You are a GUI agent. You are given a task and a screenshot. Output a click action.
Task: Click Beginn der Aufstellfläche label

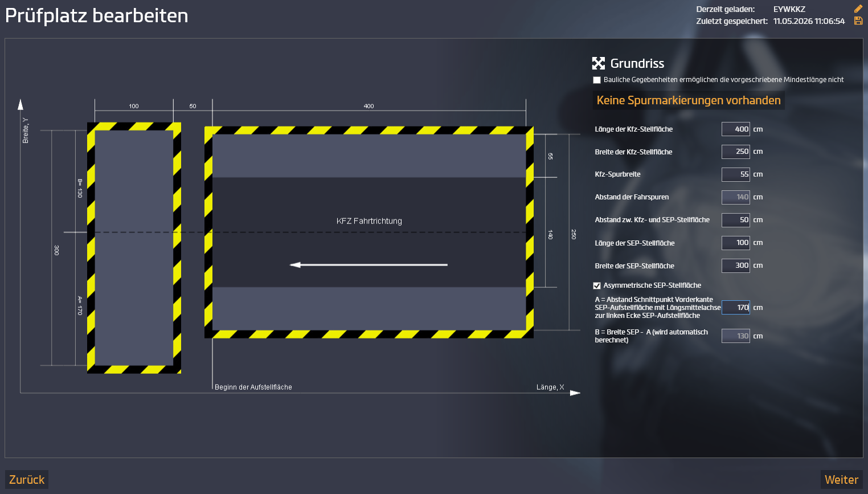(x=253, y=387)
